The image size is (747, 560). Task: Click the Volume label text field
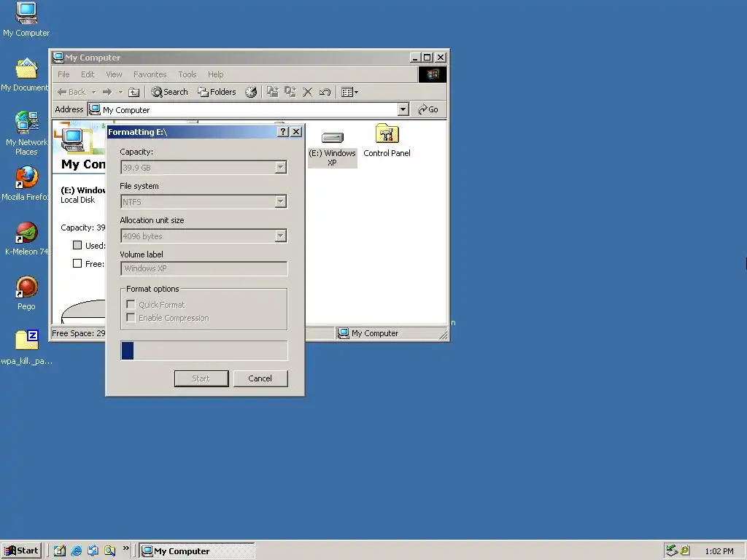tap(204, 268)
